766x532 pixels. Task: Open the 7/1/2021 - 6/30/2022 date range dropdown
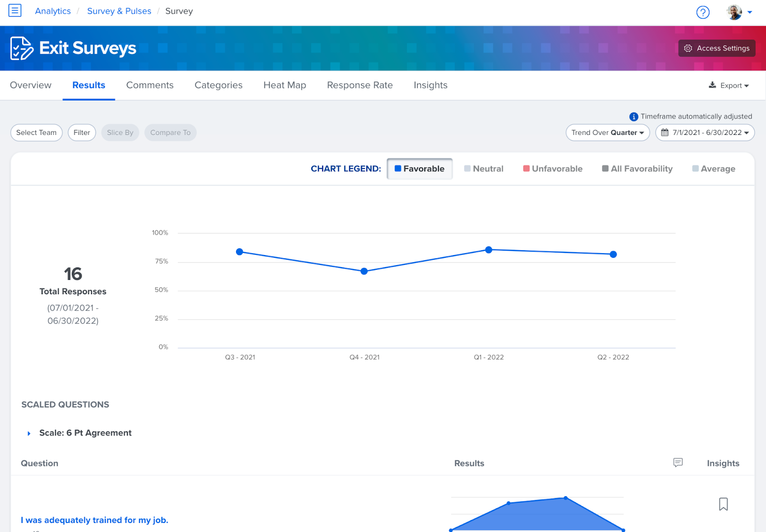[x=705, y=133]
